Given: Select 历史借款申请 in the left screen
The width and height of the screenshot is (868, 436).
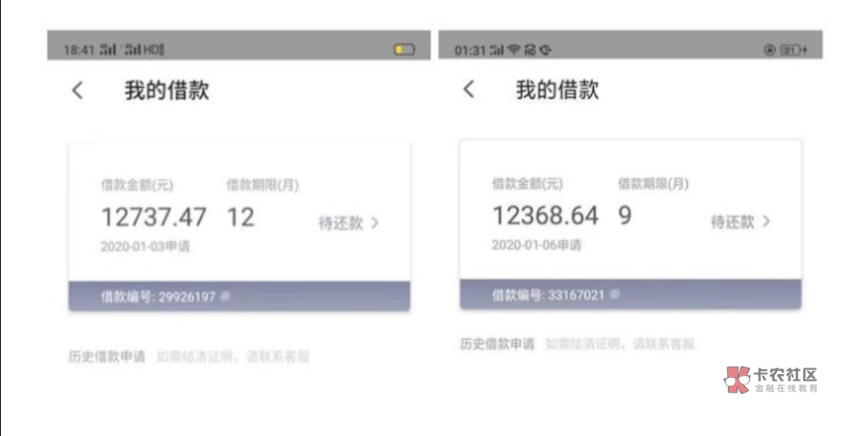Looking at the screenshot, I should click(106, 356).
